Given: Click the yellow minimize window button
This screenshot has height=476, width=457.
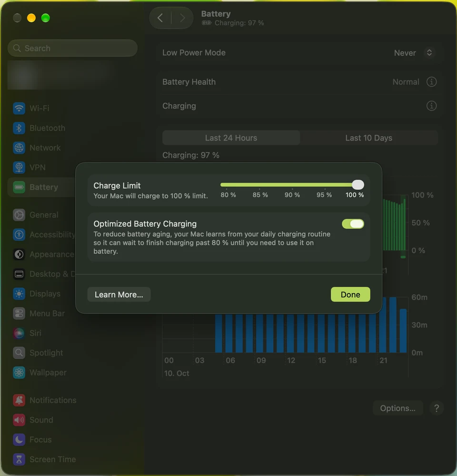Looking at the screenshot, I should [31, 18].
